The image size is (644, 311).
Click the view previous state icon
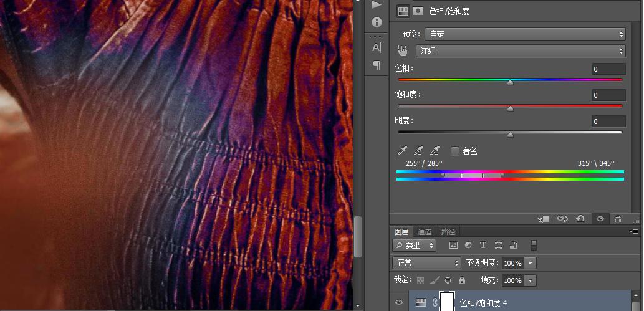pos(562,219)
